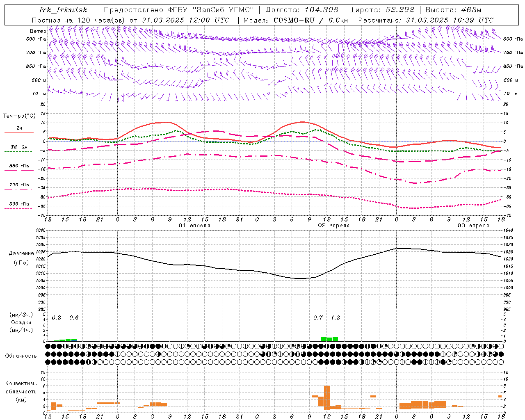Click "Рассчитано: 31.03.2025 16:39 UTC" text
The height and width of the screenshot is (420, 525).
(x=426, y=20)
